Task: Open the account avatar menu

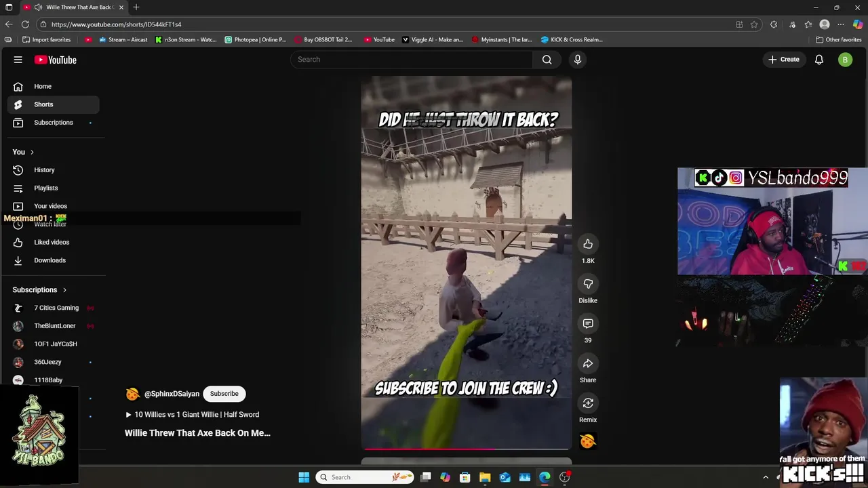Action: [x=845, y=60]
